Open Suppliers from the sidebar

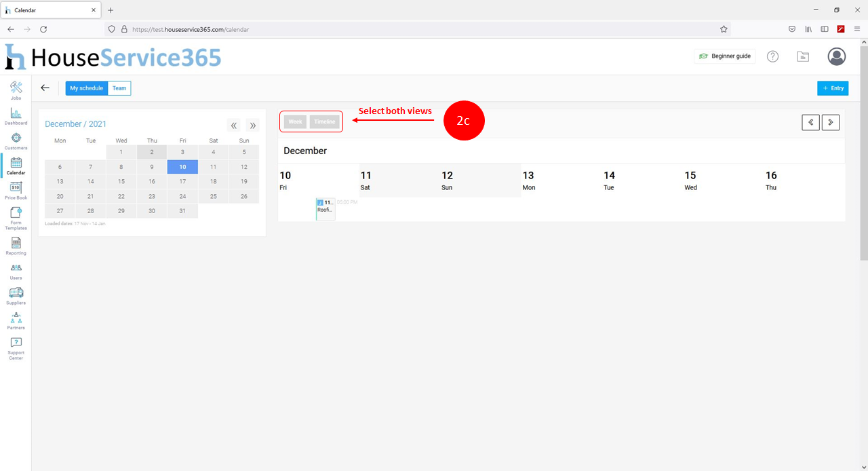(16, 295)
